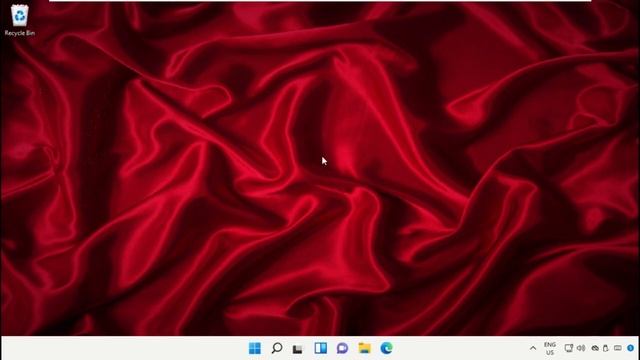Open the Widgets panel icon
Viewport: 640px width, 360px height.
click(320, 348)
